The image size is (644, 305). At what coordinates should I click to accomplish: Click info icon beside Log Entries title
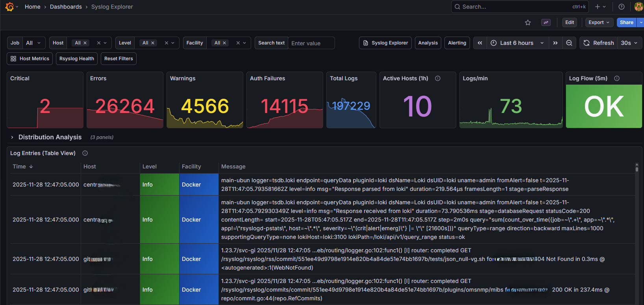click(x=85, y=153)
